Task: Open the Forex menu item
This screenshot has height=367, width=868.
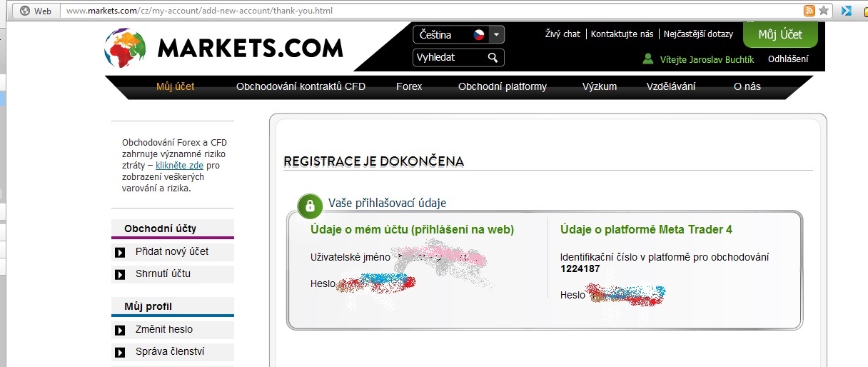Action: point(409,86)
